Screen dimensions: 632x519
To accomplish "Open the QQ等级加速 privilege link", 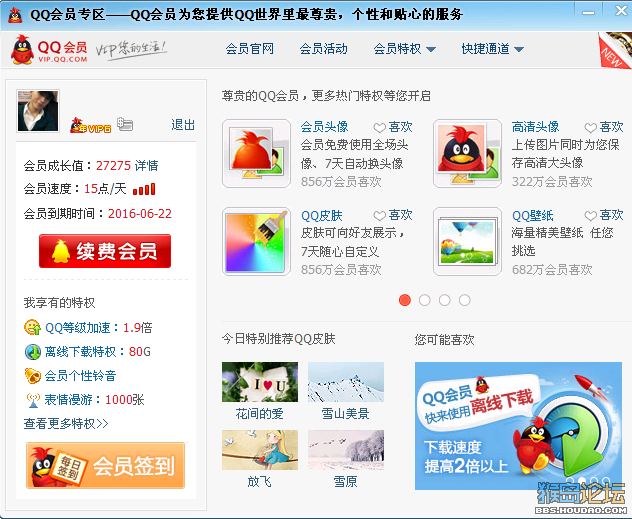I will click(x=77, y=328).
